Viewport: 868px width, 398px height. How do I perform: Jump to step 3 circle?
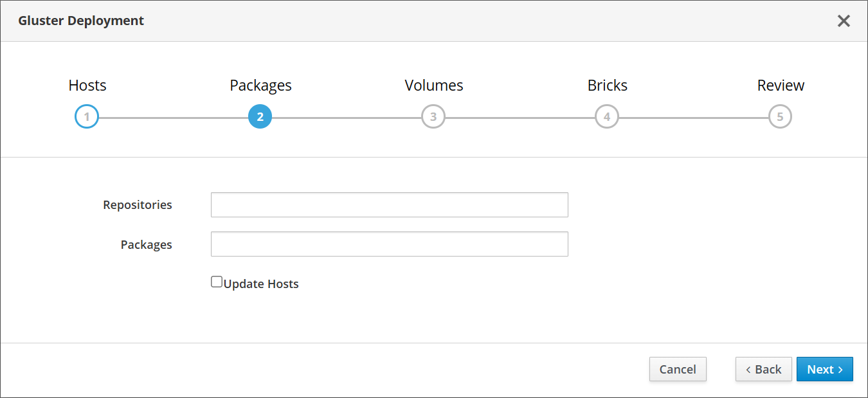tap(433, 117)
